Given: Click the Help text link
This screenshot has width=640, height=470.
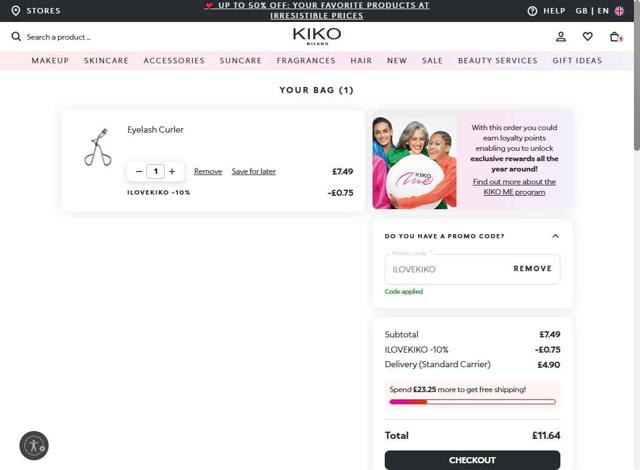Looking at the screenshot, I should pyautogui.click(x=554, y=11).
